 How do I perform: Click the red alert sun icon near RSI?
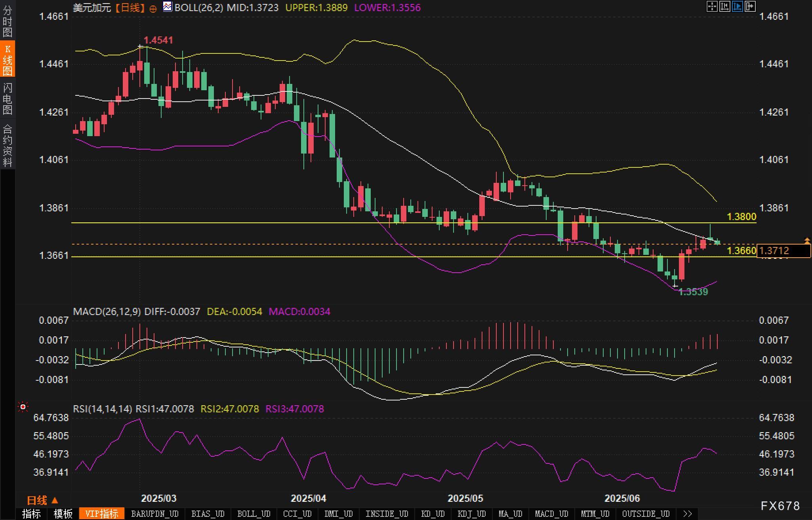coord(23,407)
